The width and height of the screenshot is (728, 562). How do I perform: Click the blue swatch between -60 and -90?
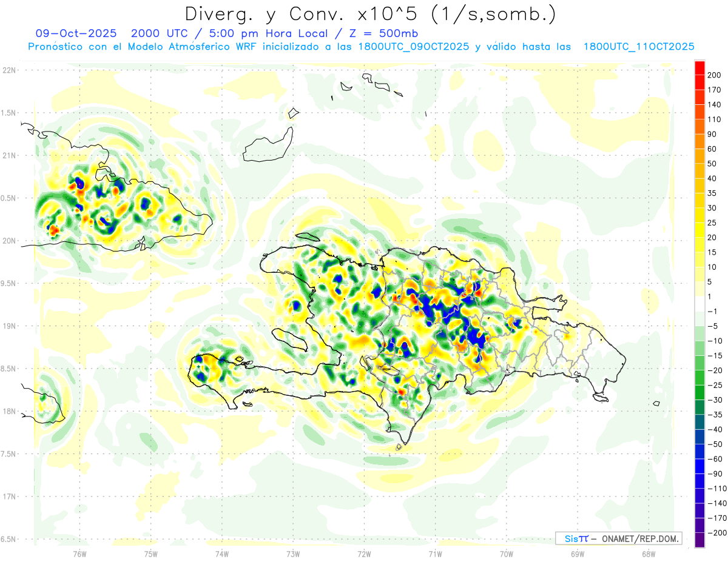coord(699,466)
